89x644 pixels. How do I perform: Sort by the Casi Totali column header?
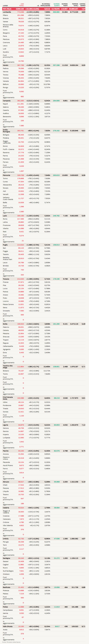tap(22, 5)
